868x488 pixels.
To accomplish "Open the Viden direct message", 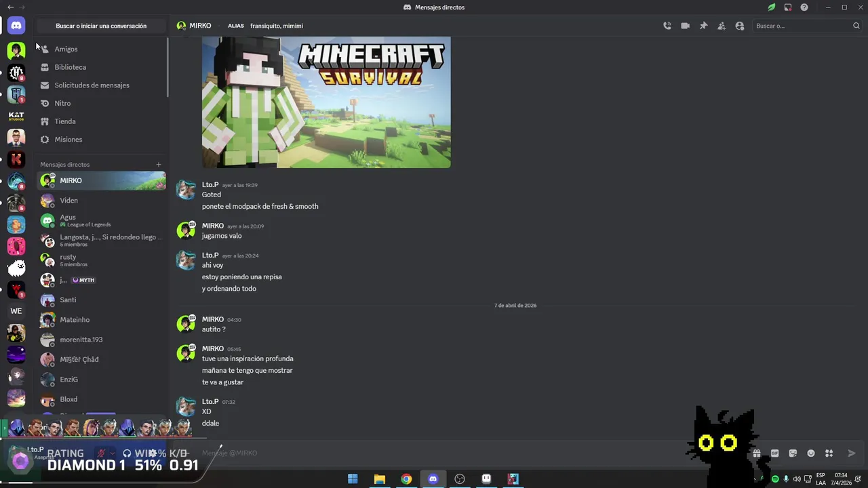I will point(101,201).
